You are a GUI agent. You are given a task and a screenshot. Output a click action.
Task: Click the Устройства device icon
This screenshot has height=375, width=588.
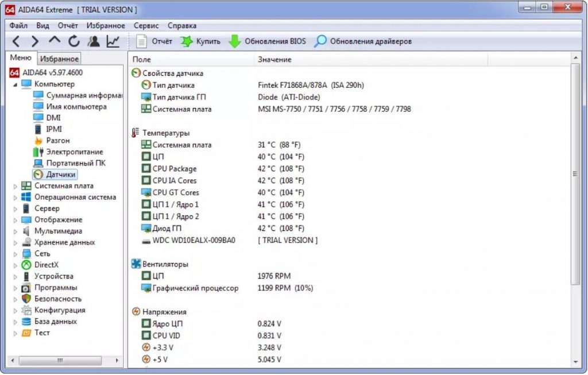point(26,276)
